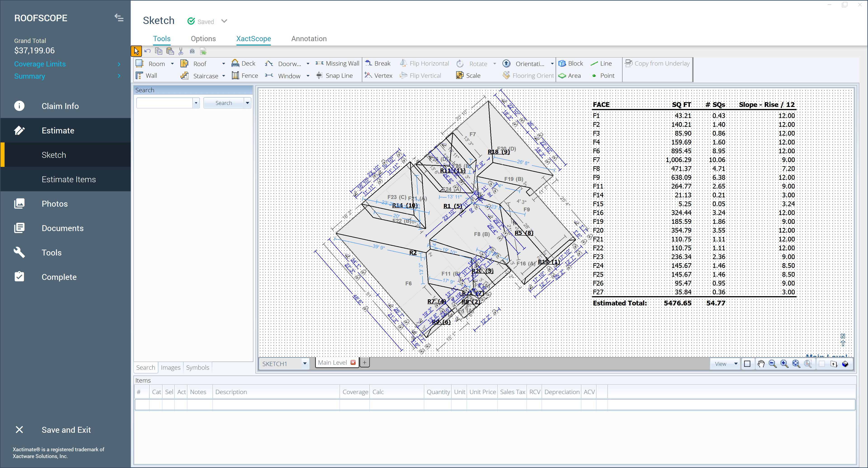This screenshot has height=468, width=868.
Task: Expand the Roof tool dropdown arrow
Action: coord(223,64)
